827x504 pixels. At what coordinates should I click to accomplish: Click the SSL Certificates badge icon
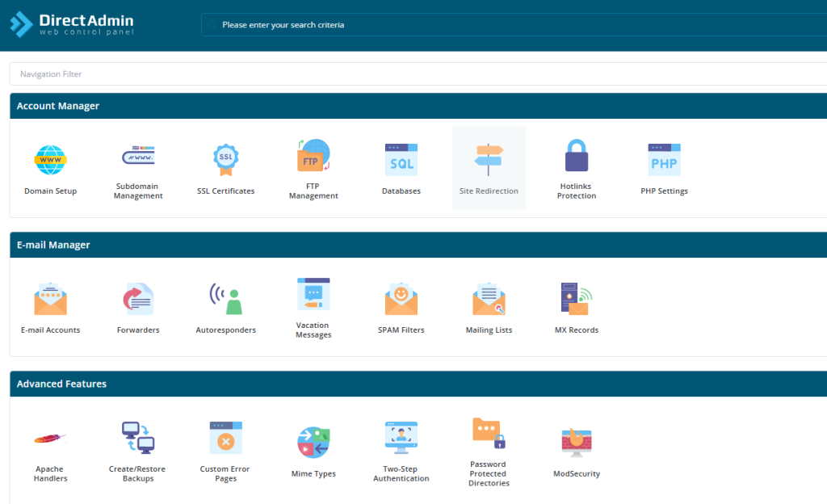click(x=225, y=160)
